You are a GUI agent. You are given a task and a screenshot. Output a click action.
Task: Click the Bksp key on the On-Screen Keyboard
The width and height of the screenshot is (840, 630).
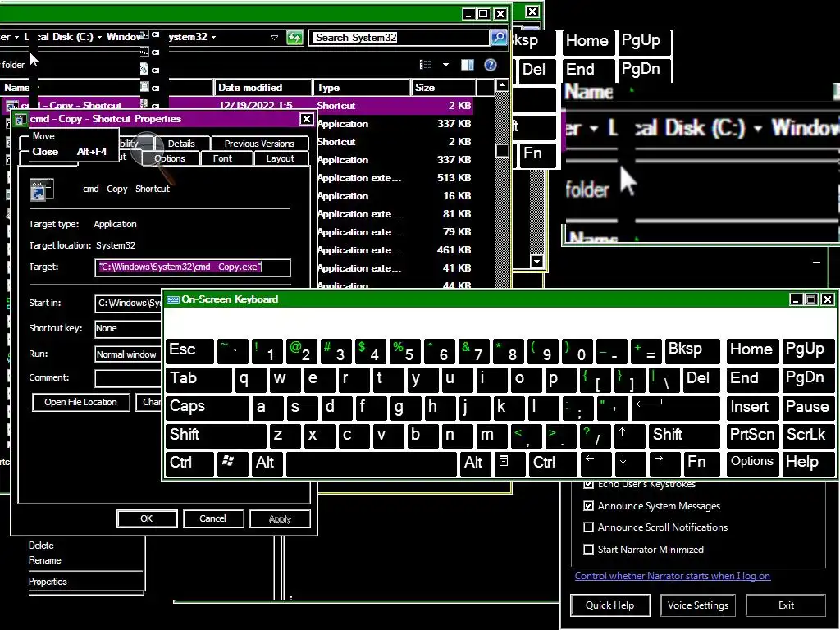pyautogui.click(x=692, y=349)
